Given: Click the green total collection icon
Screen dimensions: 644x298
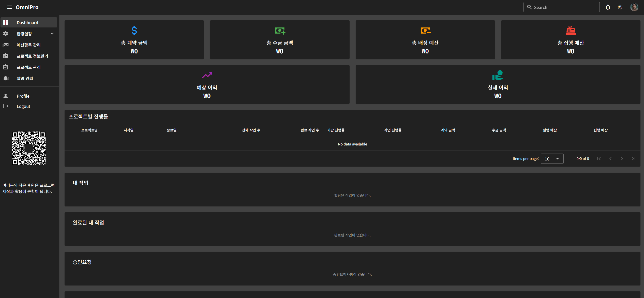Looking at the screenshot, I should 280,31.
